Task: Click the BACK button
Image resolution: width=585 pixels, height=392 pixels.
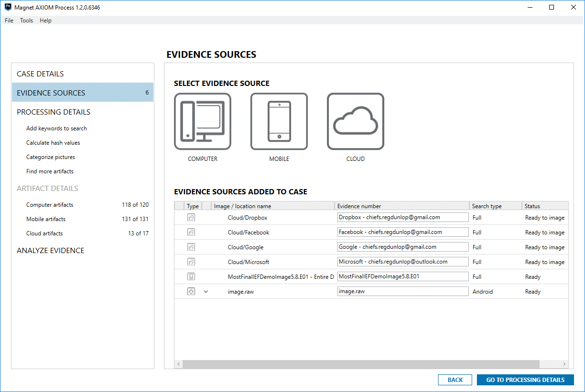Action: [x=455, y=380]
